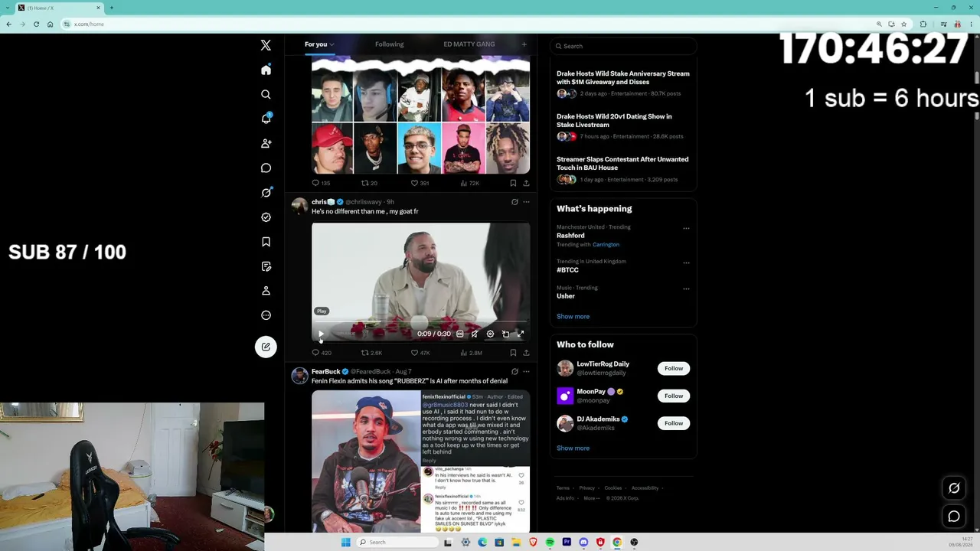Unmute the Drake video
The width and height of the screenshot is (980, 551).
475,334
